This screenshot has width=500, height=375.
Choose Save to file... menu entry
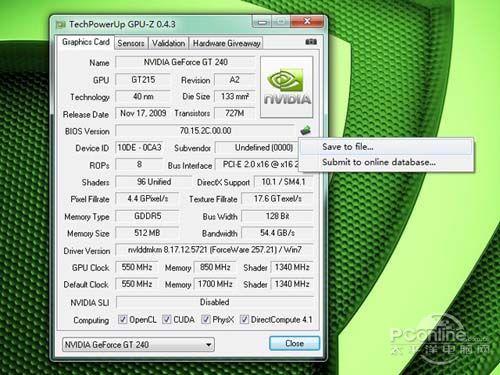386,147
